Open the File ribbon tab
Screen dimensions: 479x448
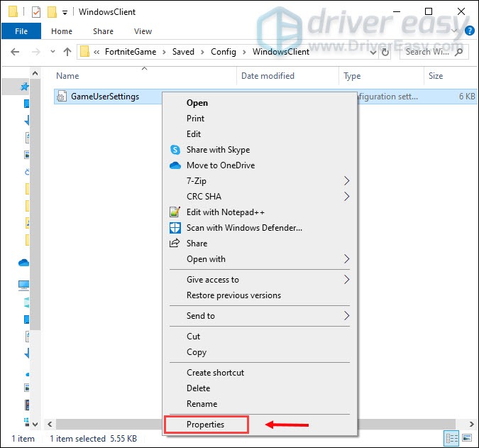pos(21,31)
